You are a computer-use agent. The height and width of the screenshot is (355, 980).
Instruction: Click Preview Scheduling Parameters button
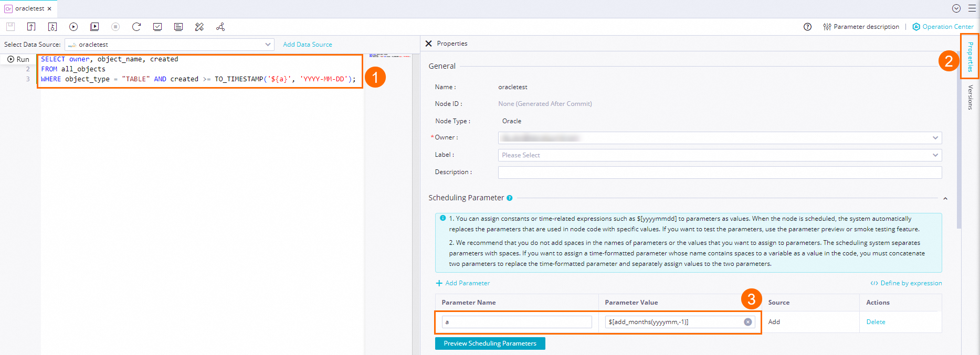(490, 343)
